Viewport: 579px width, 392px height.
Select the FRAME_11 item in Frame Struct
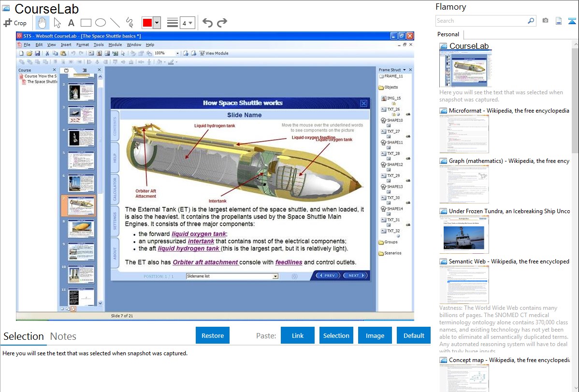(391, 76)
